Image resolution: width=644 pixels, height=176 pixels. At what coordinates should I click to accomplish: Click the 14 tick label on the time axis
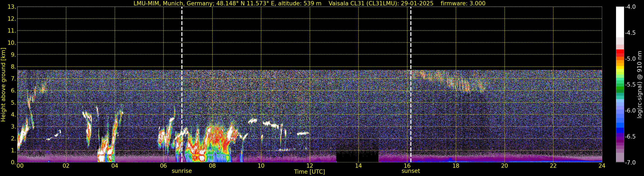358,166
